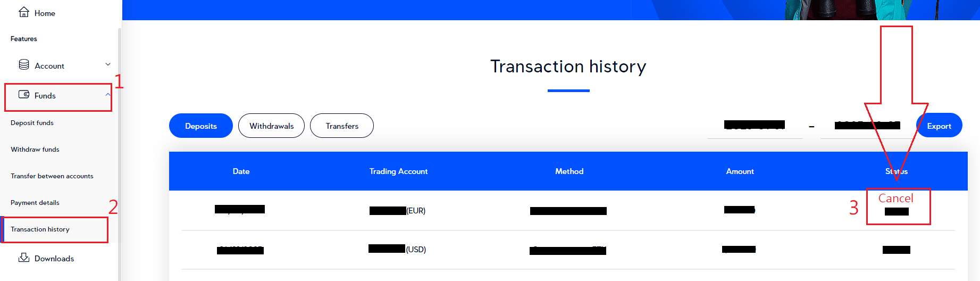Collapse the Funds section chevron
The height and width of the screenshot is (281, 980).
(x=108, y=95)
